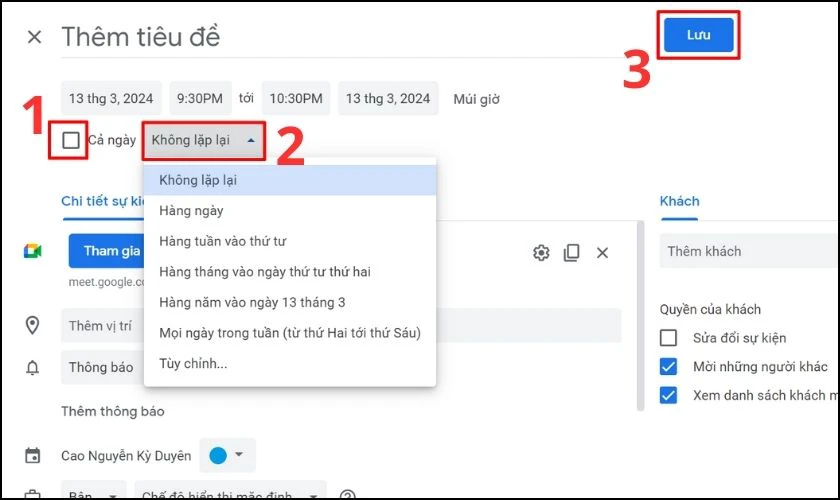Open the 9:30PM start time picker
Image resolution: width=840 pixels, height=500 pixels.
pyautogui.click(x=200, y=99)
